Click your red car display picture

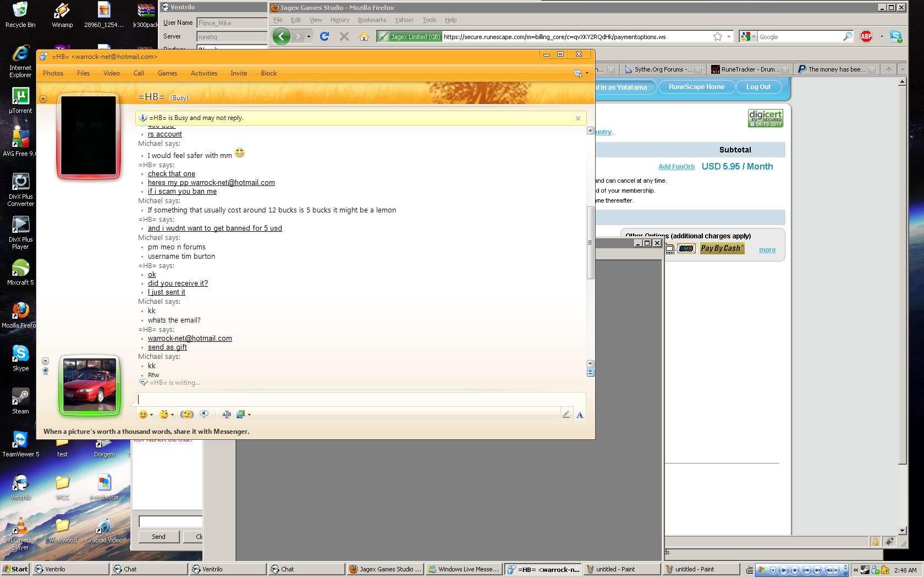pos(89,385)
